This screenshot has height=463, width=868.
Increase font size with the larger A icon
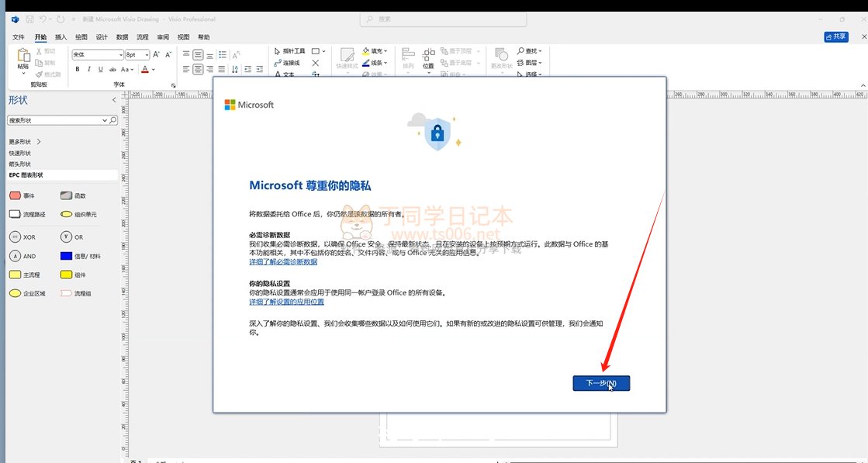click(156, 54)
